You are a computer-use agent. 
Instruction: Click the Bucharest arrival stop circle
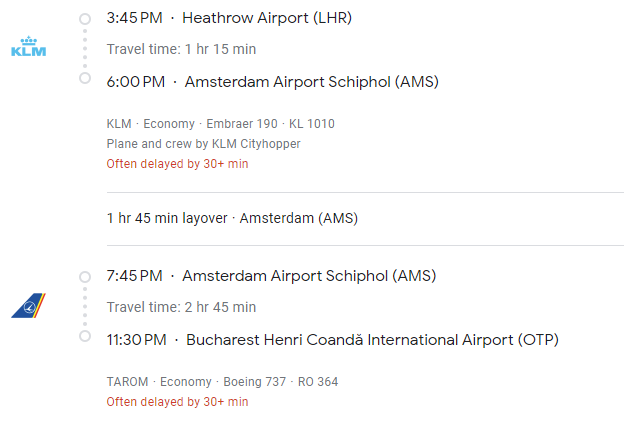click(x=85, y=336)
